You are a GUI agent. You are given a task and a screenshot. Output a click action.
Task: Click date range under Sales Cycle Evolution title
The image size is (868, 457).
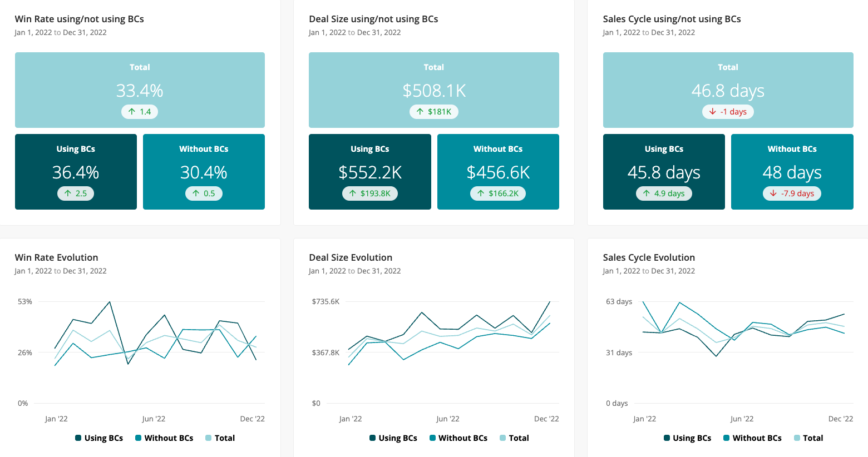point(649,271)
